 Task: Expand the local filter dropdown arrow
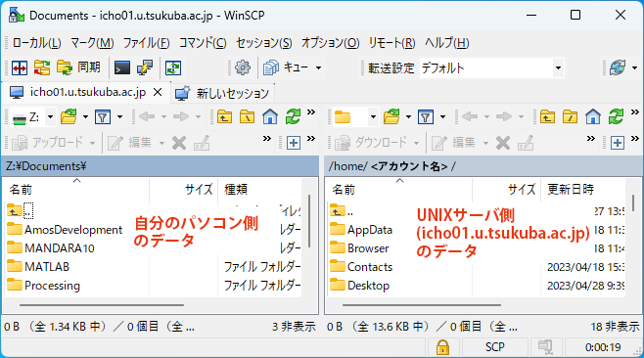pos(119,117)
